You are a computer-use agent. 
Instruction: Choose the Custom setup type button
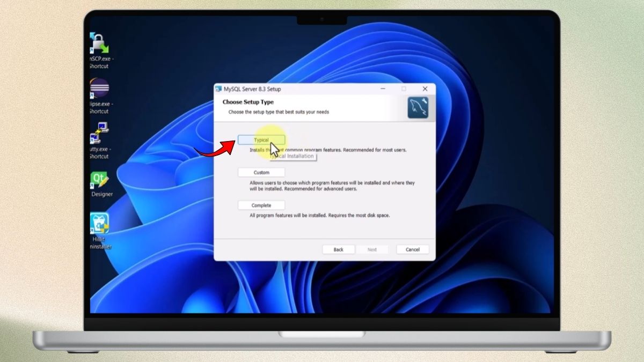[x=261, y=173]
